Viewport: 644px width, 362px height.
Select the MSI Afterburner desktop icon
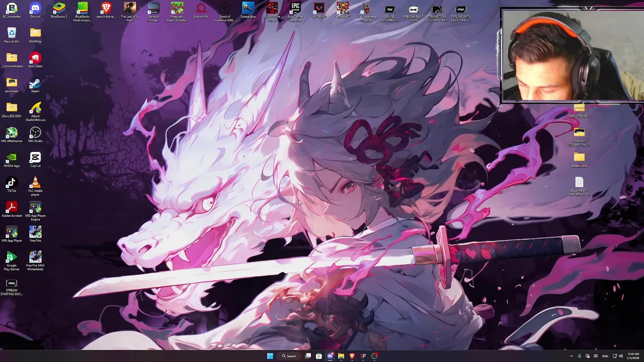click(12, 135)
